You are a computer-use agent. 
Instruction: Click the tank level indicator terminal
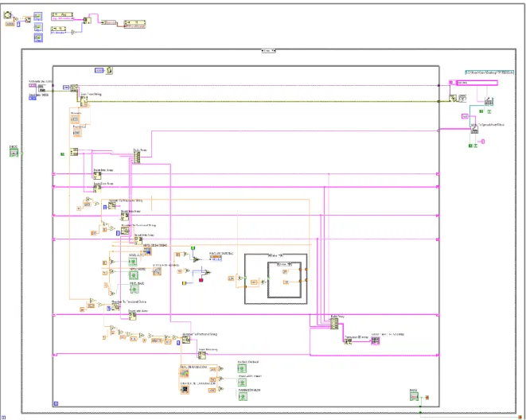(x=147, y=251)
